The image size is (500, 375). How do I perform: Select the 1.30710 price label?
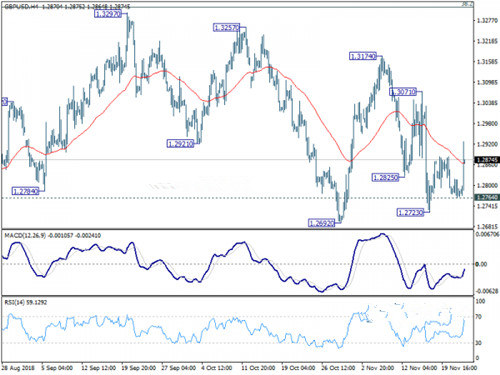(x=403, y=92)
